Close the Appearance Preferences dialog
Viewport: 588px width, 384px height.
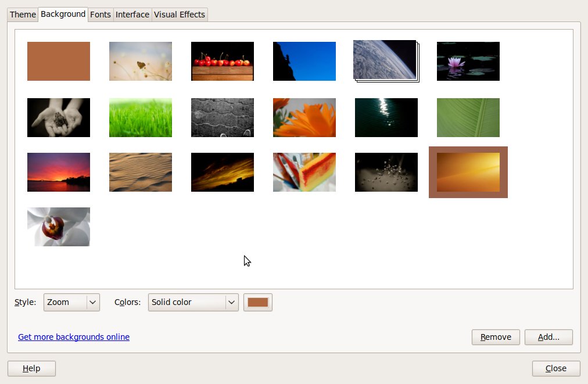point(556,369)
